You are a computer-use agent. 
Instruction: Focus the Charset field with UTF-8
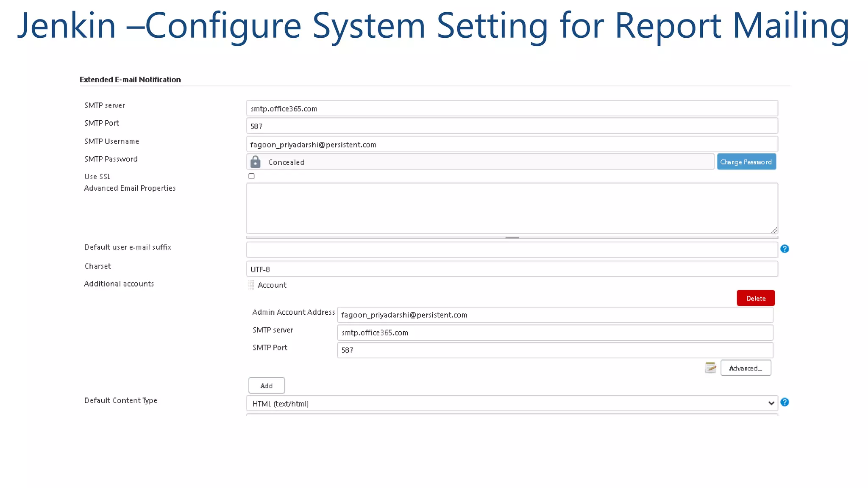[512, 269]
